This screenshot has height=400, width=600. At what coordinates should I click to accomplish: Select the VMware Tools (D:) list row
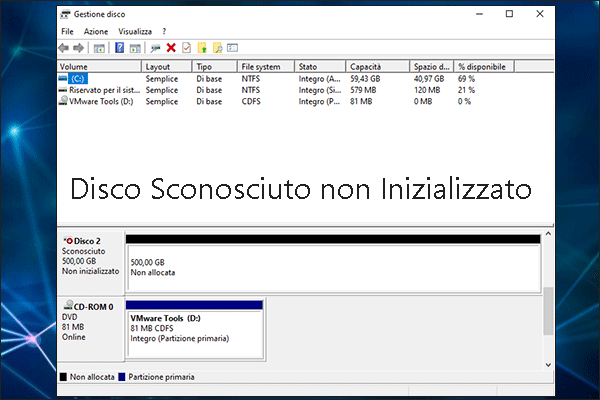(x=100, y=100)
